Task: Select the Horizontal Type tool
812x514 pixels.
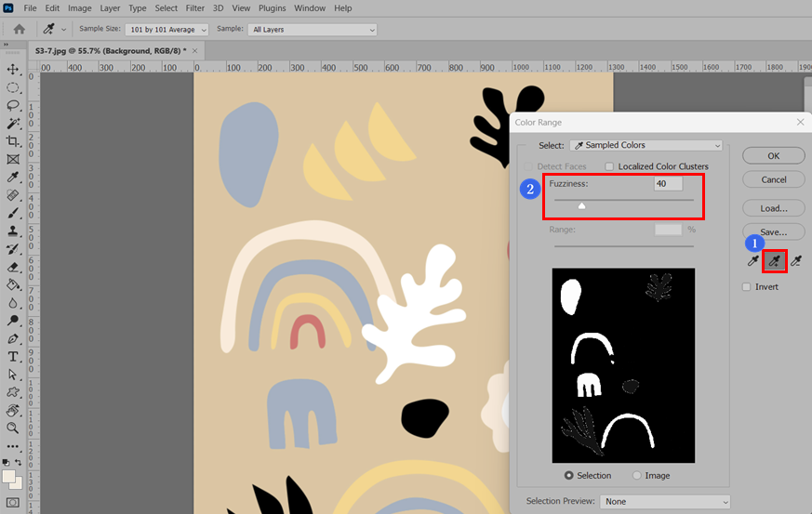Action: (x=13, y=357)
